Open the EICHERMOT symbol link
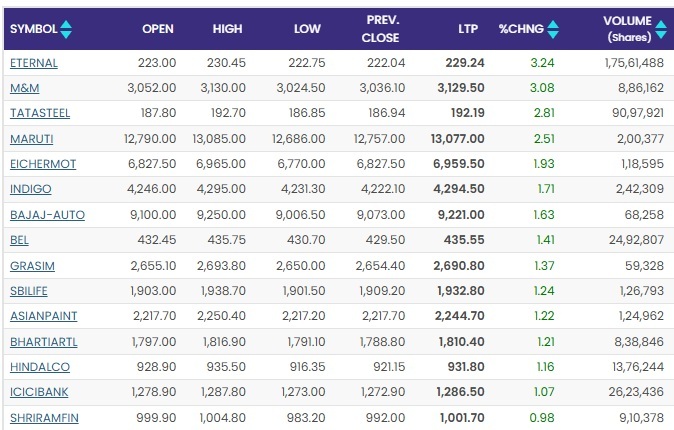Image resolution: width=674 pixels, height=430 pixels. (42, 163)
